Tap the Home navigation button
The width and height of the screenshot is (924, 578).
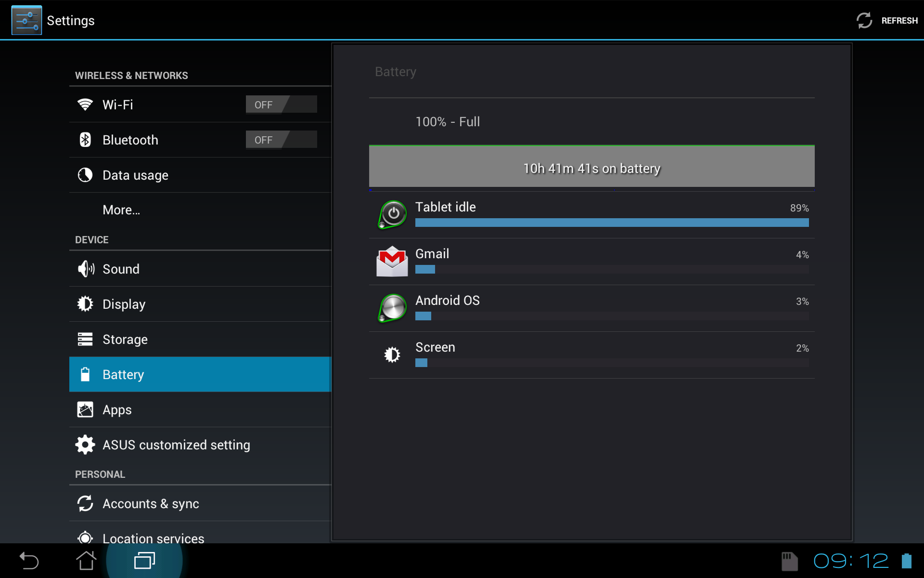(86, 561)
